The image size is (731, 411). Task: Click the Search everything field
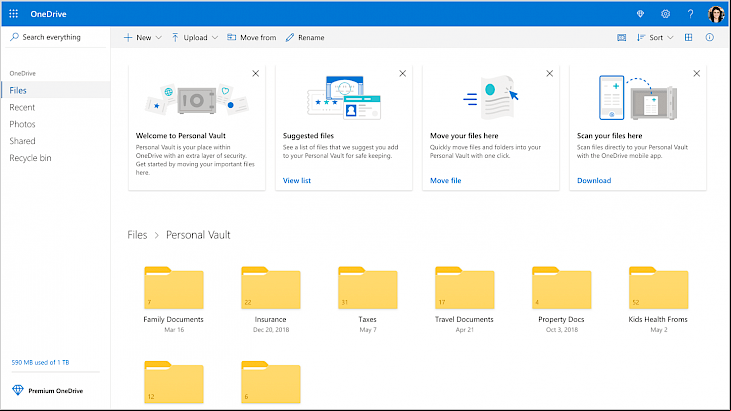coord(55,37)
